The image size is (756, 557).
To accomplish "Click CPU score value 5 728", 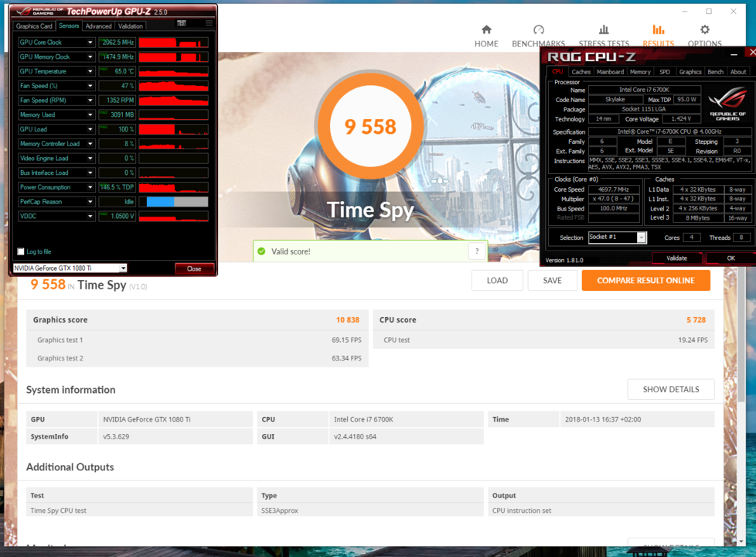I will click(696, 320).
